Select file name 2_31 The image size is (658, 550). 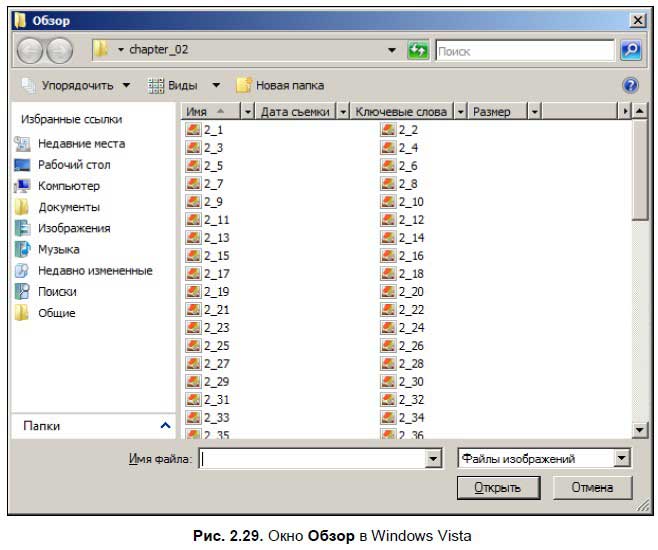217,399
